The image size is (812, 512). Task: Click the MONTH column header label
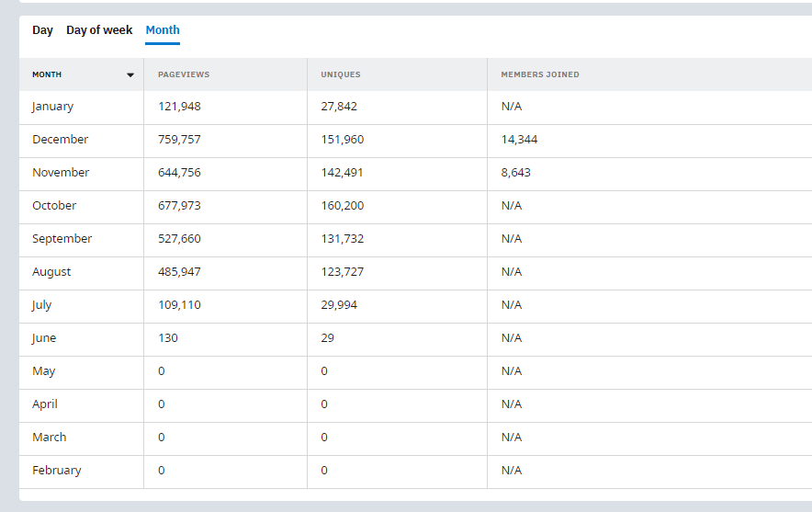[47, 74]
